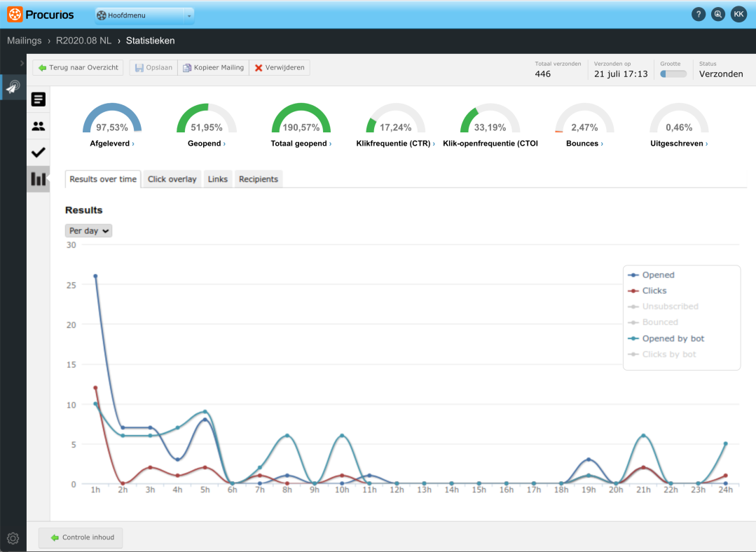This screenshot has width=756, height=552.
Task: Click the 0,46% Uitgeschreven gauge
Action: 679,118
